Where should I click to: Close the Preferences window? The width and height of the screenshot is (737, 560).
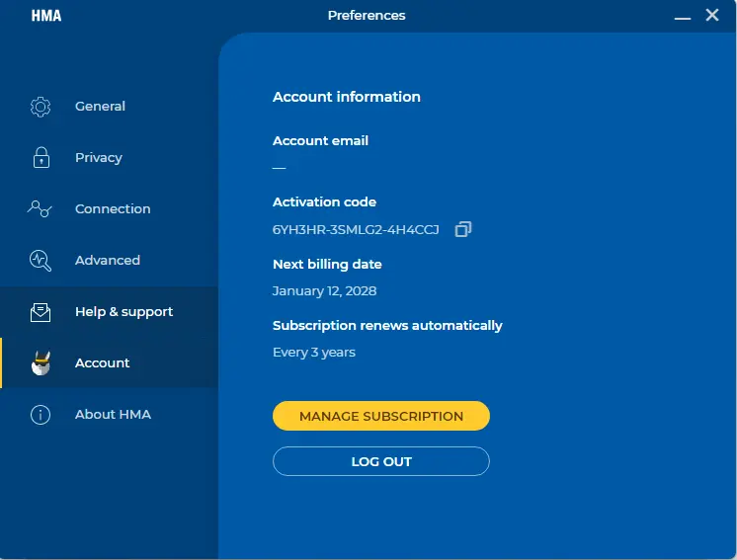(712, 15)
